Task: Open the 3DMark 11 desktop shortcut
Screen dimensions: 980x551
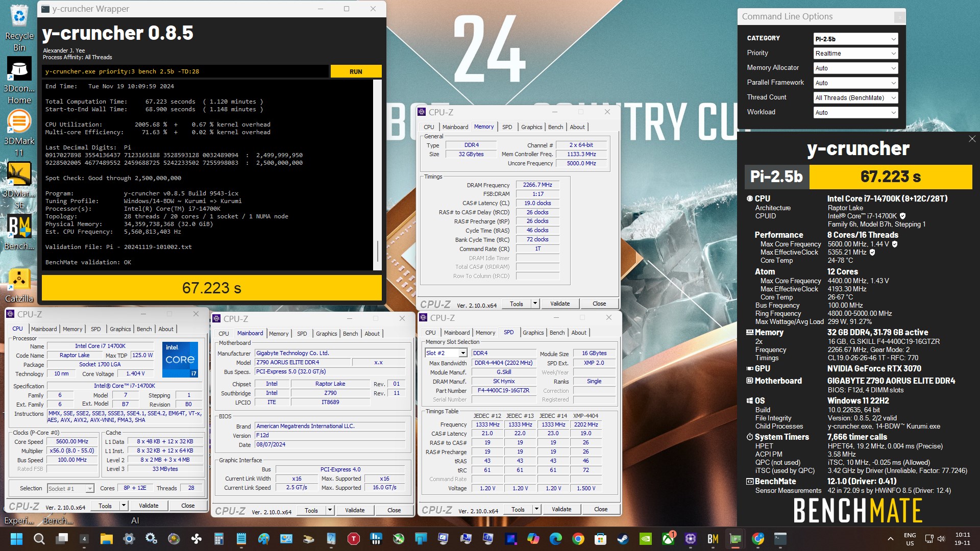Action: pos(19,134)
